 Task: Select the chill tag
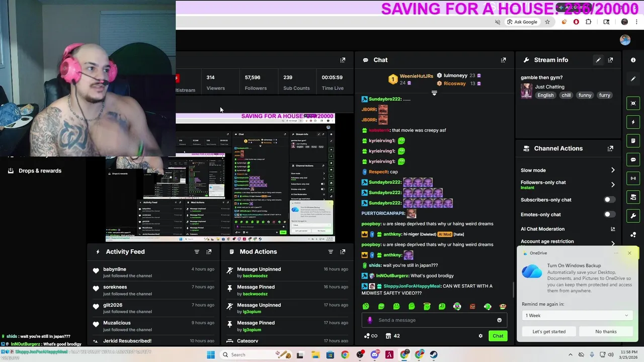(x=566, y=95)
